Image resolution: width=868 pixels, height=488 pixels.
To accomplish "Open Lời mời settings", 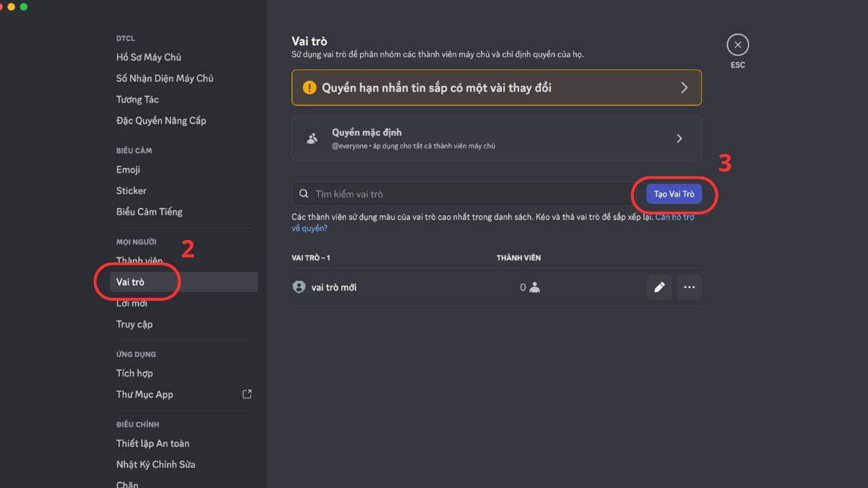I will [x=132, y=302].
